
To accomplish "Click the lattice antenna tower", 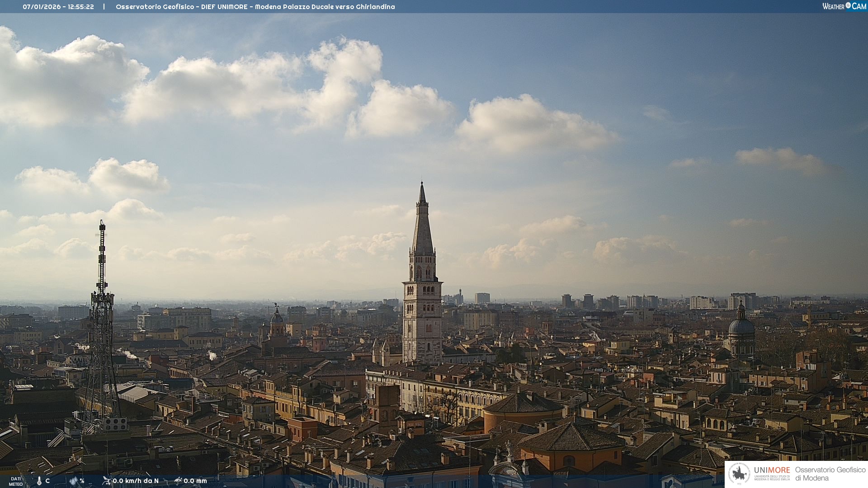I will pos(102,325).
